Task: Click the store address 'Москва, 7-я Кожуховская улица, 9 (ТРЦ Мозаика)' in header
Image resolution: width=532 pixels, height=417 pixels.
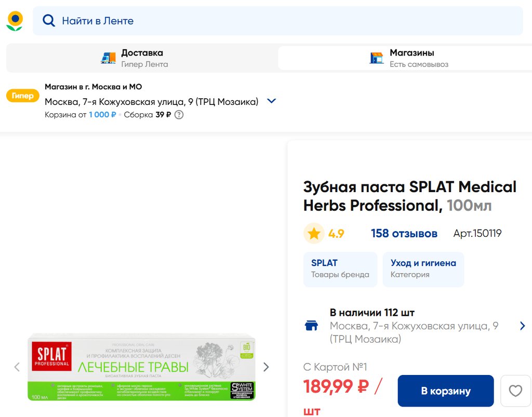Action: [x=152, y=102]
